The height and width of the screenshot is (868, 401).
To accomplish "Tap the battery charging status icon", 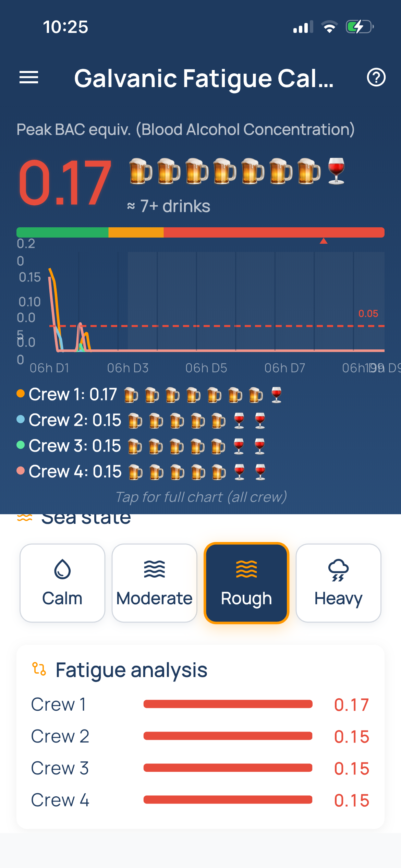I will (360, 27).
